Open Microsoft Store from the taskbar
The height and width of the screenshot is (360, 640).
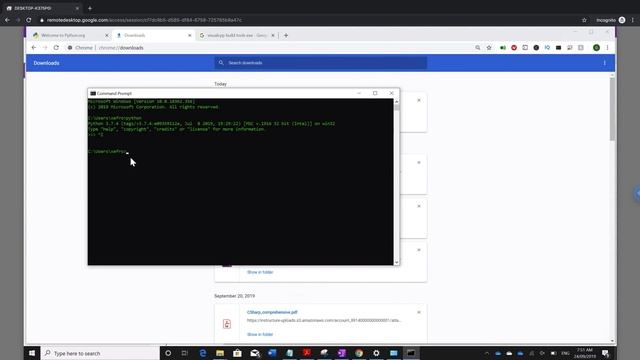pos(237,353)
